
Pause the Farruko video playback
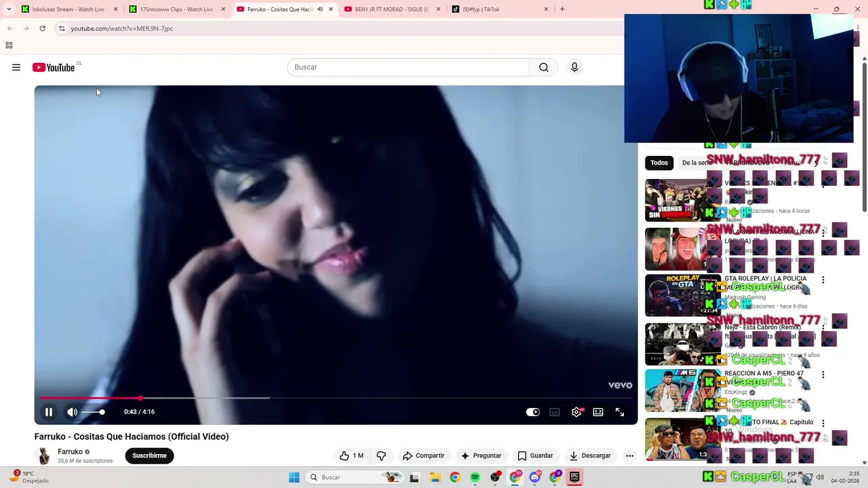[49, 411]
